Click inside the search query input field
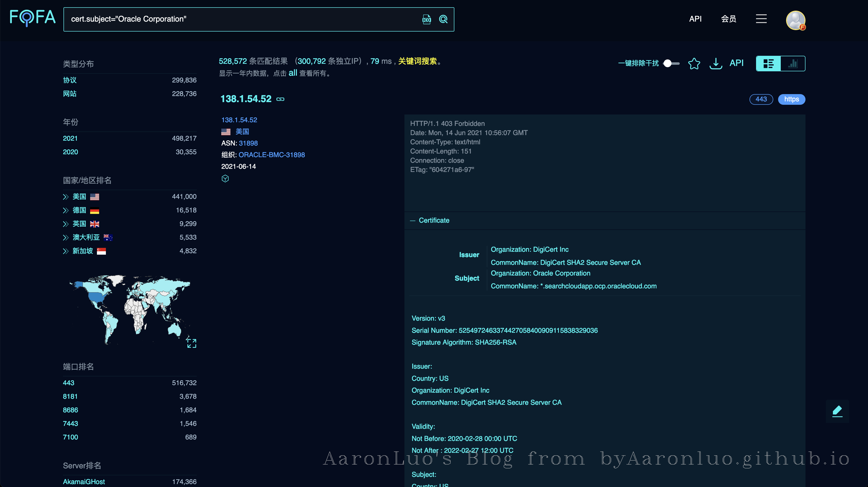 coord(236,19)
